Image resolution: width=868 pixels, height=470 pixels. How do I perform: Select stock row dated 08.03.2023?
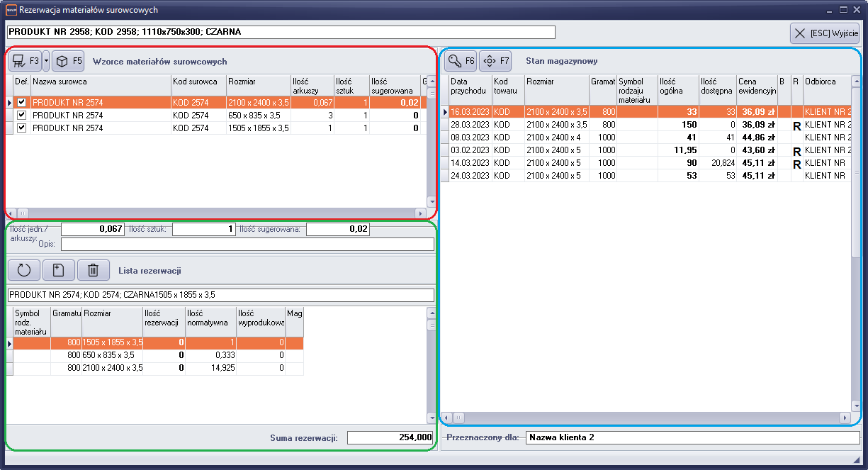tap(469, 138)
